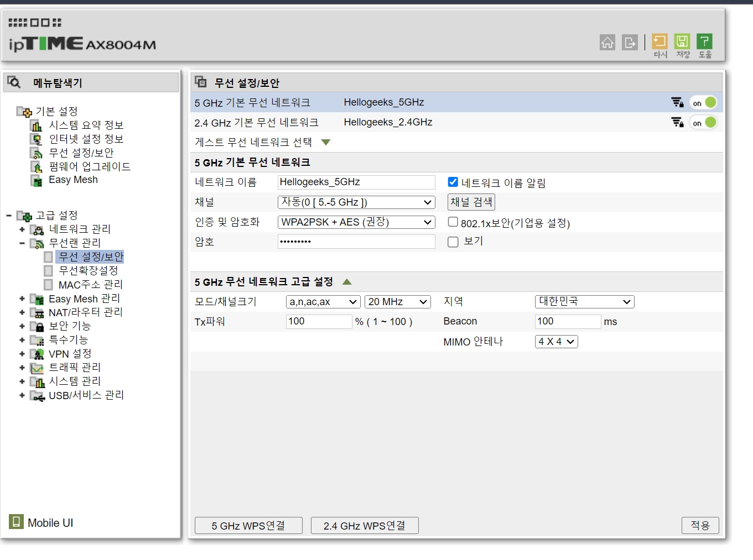Click the home icon in header
Image resolution: width=753 pixels, height=560 pixels.
[x=607, y=42]
